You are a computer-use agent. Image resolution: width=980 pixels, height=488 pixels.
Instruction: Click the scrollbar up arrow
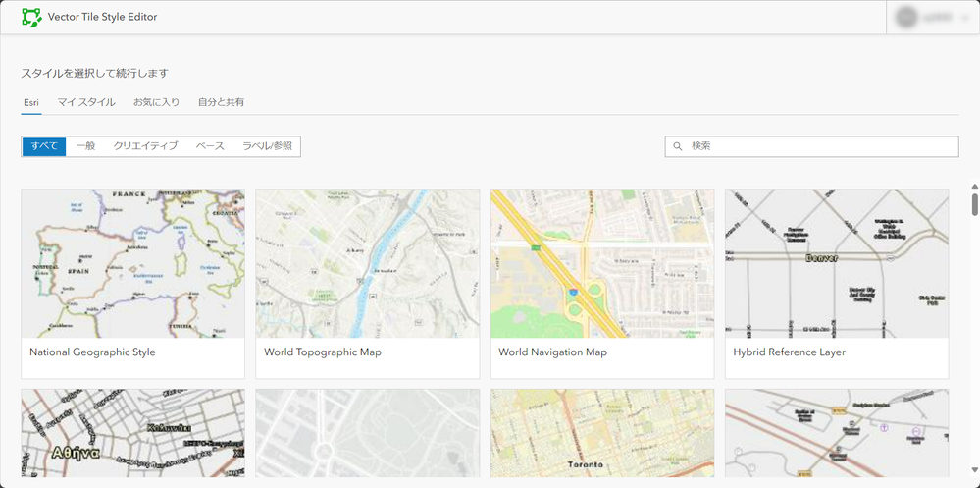(x=974, y=185)
